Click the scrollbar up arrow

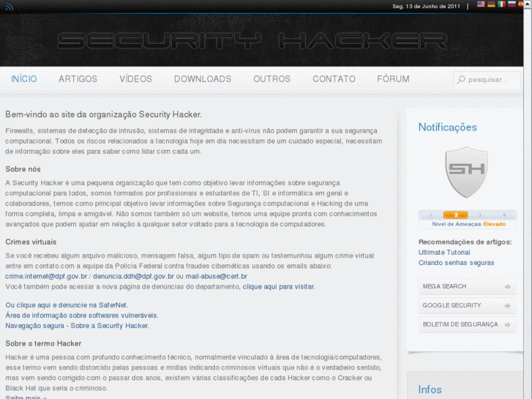528,3
